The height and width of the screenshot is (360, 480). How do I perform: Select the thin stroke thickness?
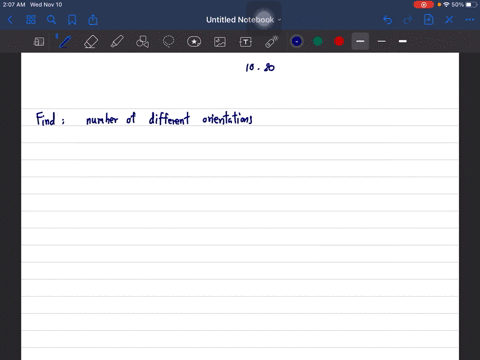382,41
